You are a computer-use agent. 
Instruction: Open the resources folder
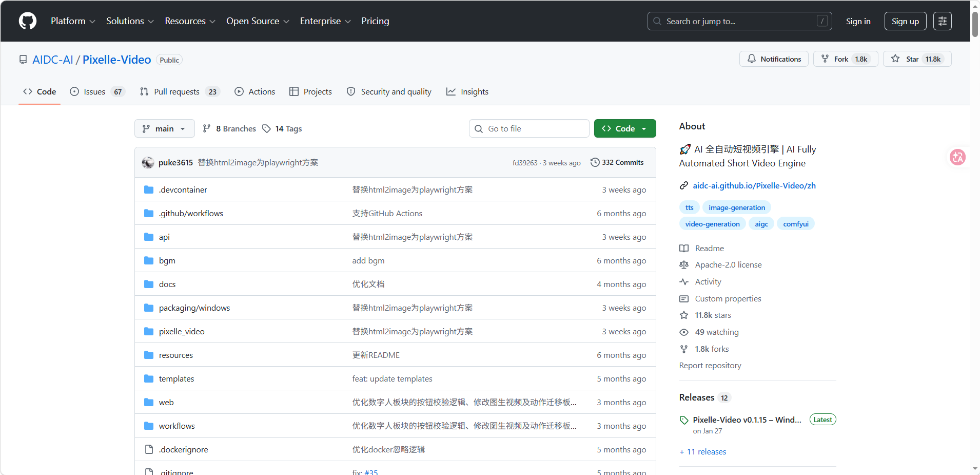pos(176,355)
